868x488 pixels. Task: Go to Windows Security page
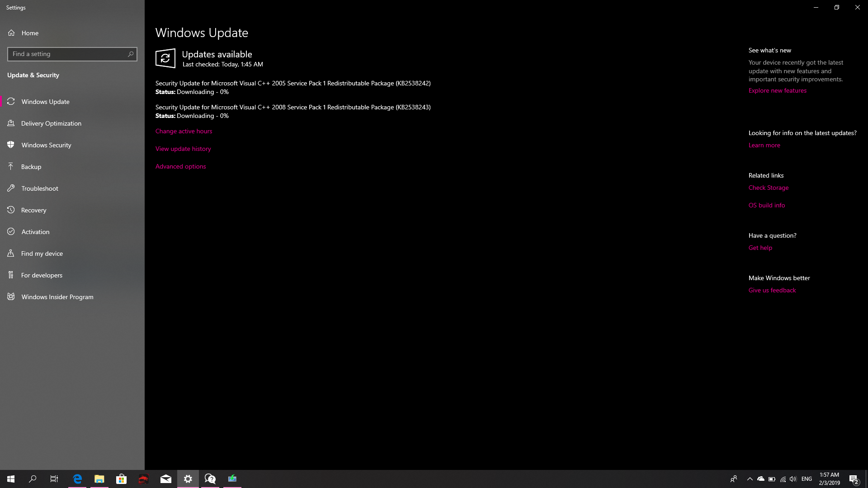pyautogui.click(x=72, y=145)
